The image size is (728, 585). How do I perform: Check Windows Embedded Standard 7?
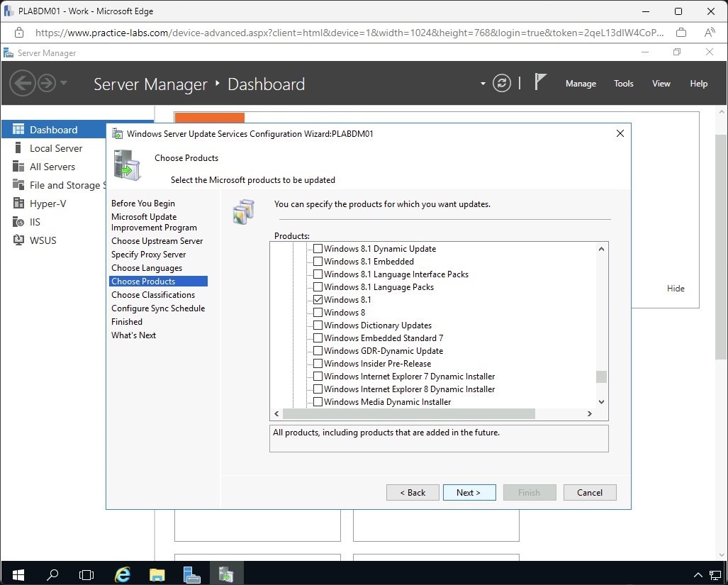tap(318, 338)
